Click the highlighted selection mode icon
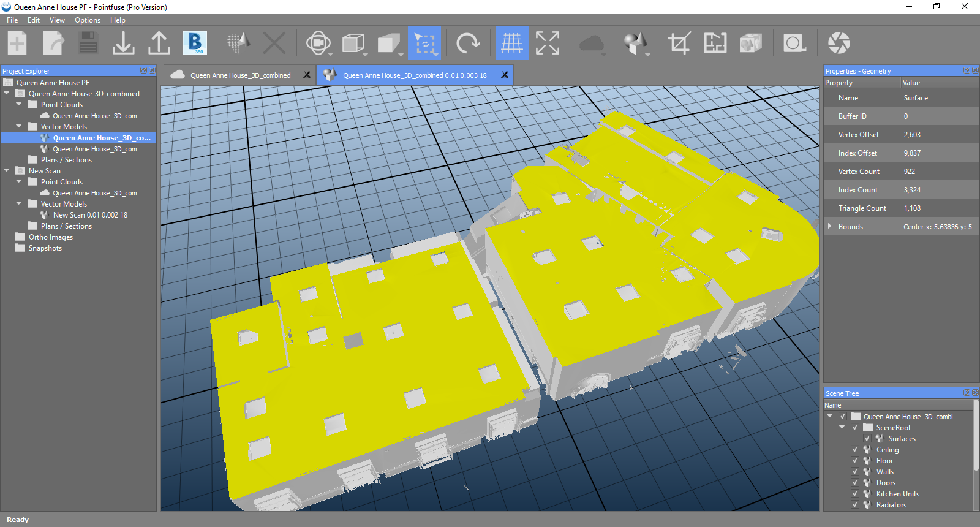This screenshot has width=980, height=527. click(x=424, y=44)
